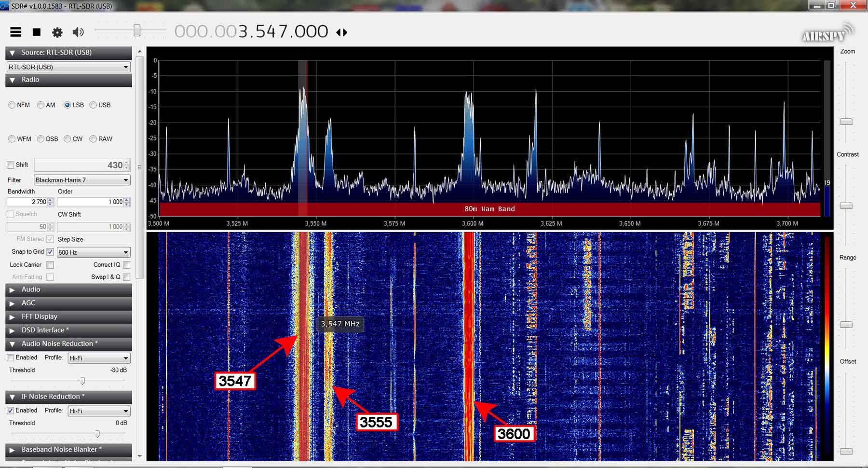Adjust the Zoom slider handle
The image size is (868, 468).
[846, 122]
